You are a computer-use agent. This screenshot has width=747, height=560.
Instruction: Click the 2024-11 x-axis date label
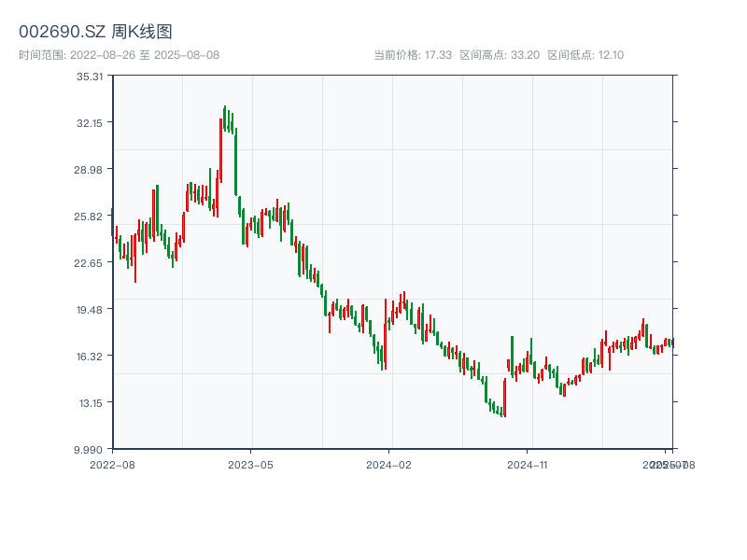[529, 464]
